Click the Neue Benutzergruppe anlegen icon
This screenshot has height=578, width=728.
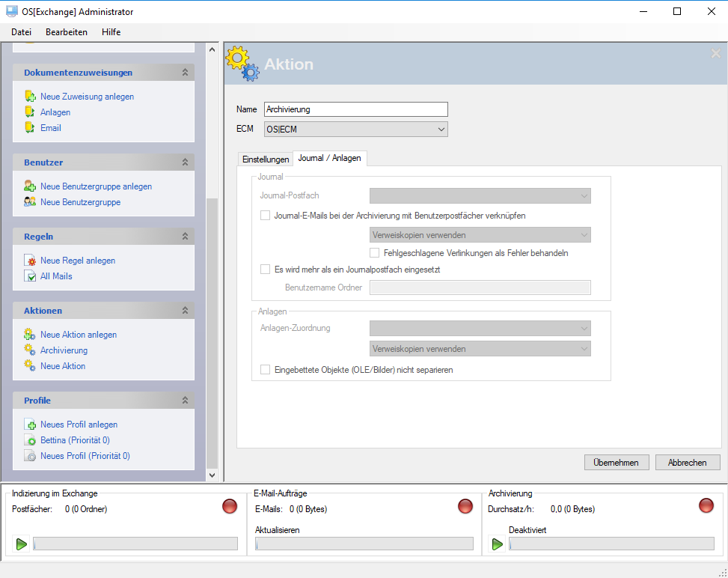[x=29, y=186]
